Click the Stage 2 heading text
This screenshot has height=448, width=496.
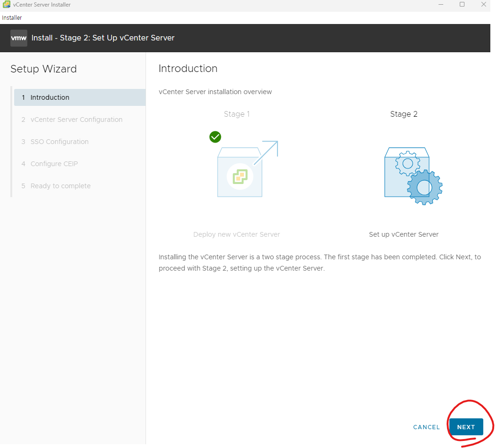click(404, 114)
